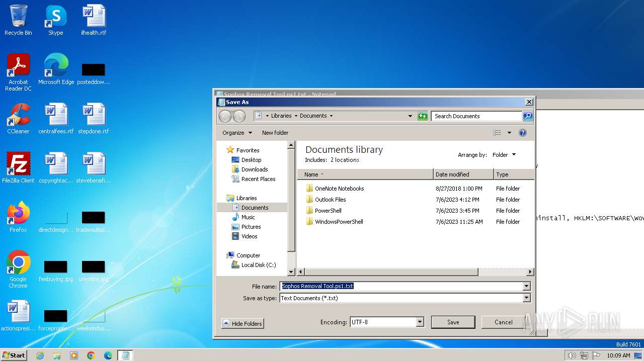Open ilhealth.rtf desktop file
644x362 pixels.
click(94, 21)
